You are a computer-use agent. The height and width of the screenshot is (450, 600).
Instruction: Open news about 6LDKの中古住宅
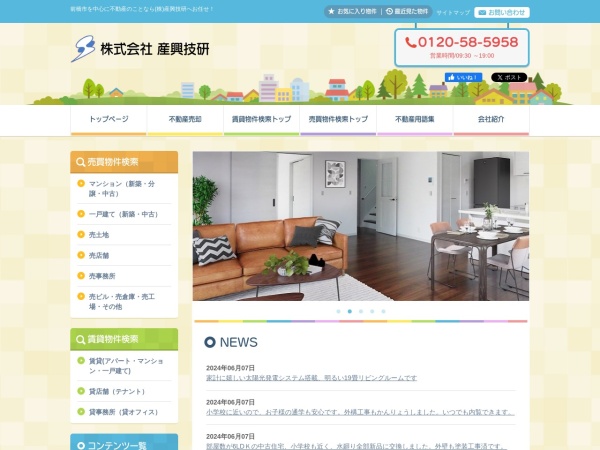tap(356, 446)
